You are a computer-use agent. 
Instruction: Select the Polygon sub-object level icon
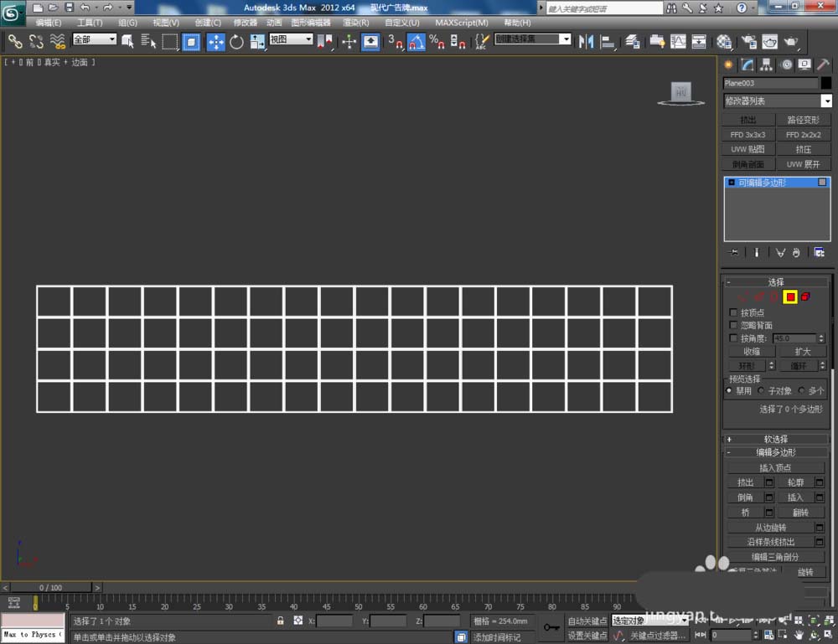click(790, 297)
